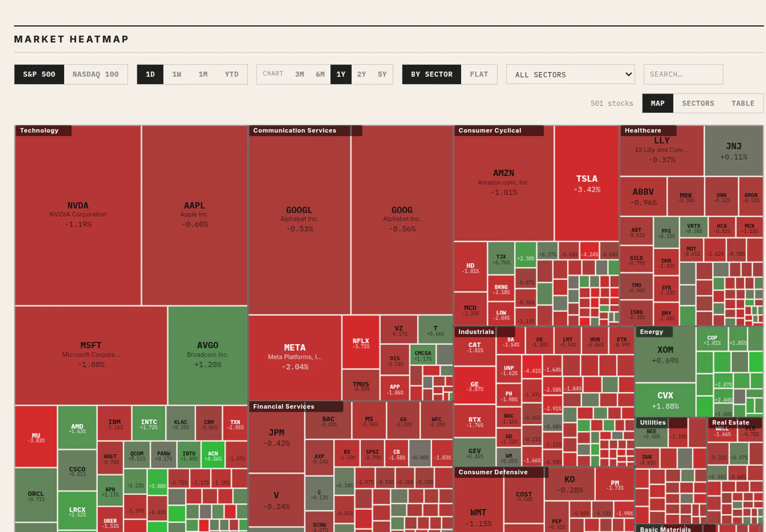
Task: Set chart range to 6M
Action: pyautogui.click(x=320, y=74)
